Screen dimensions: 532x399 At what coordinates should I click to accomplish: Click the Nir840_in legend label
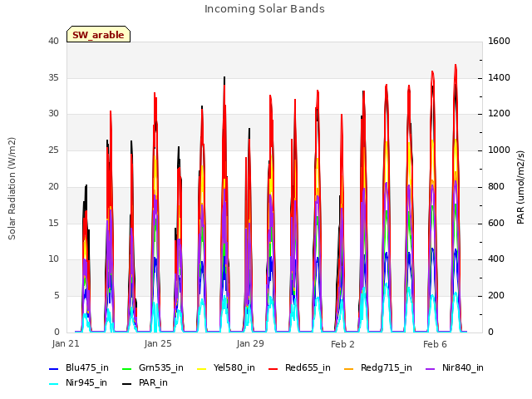[x=463, y=367]
